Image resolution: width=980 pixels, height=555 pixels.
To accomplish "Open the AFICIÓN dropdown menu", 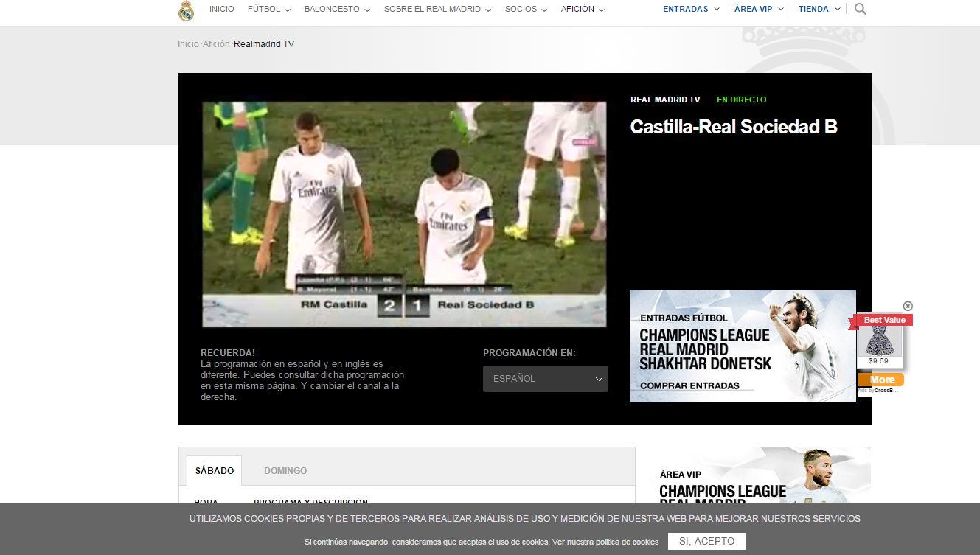I will tap(583, 9).
